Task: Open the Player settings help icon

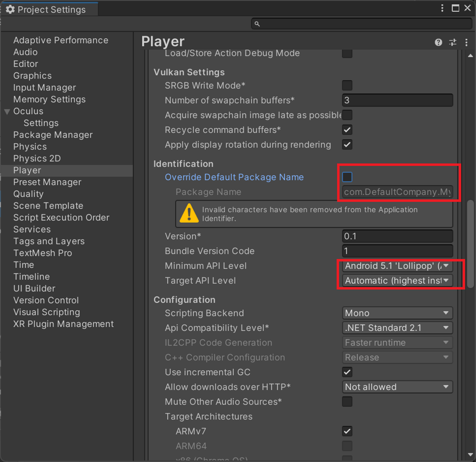Action: (x=438, y=42)
